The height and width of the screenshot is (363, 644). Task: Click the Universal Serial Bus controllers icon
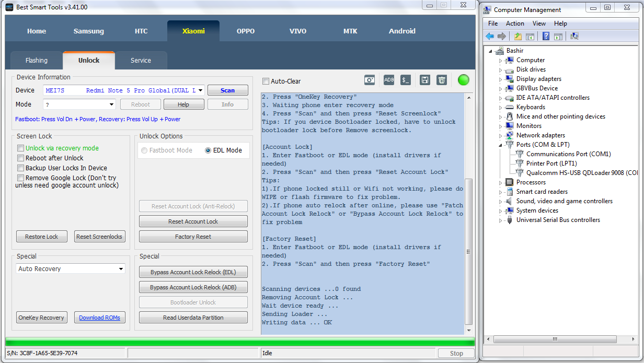510,220
